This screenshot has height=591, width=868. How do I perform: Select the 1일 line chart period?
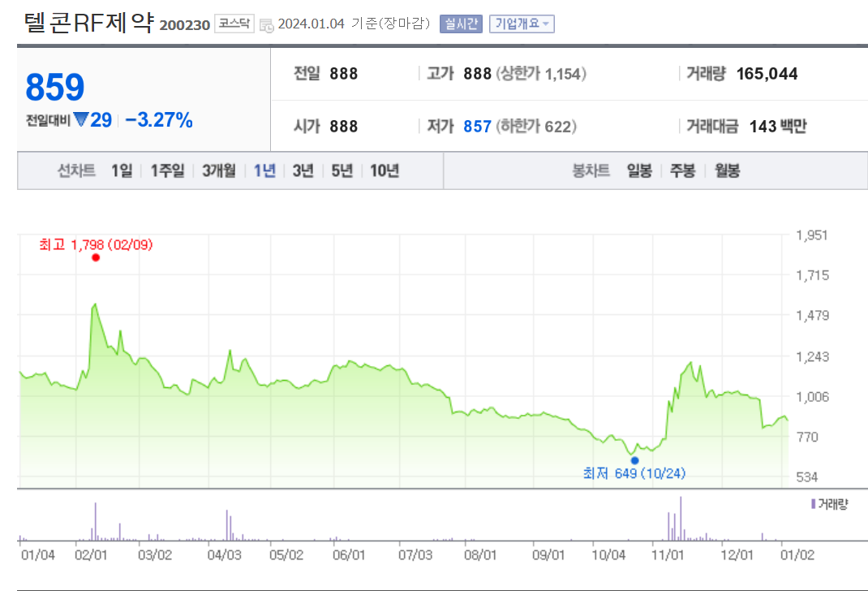click(x=122, y=170)
